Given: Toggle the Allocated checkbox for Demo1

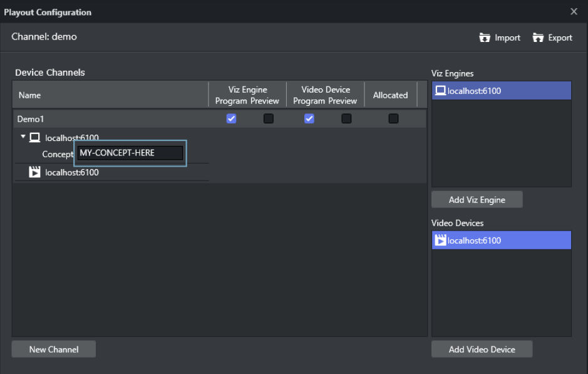Looking at the screenshot, I should tap(393, 118).
